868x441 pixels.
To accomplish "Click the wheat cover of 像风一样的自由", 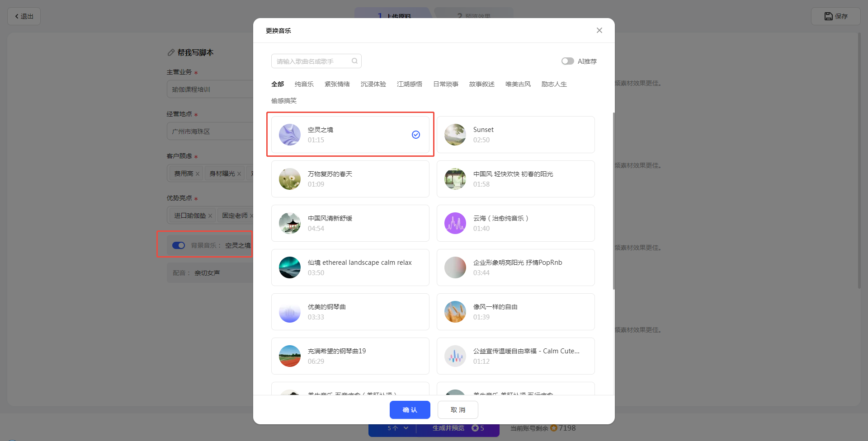I will 455,312.
